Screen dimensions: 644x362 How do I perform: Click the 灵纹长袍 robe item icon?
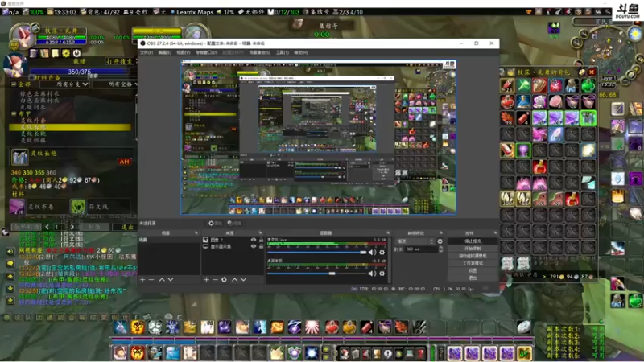[x=19, y=157]
